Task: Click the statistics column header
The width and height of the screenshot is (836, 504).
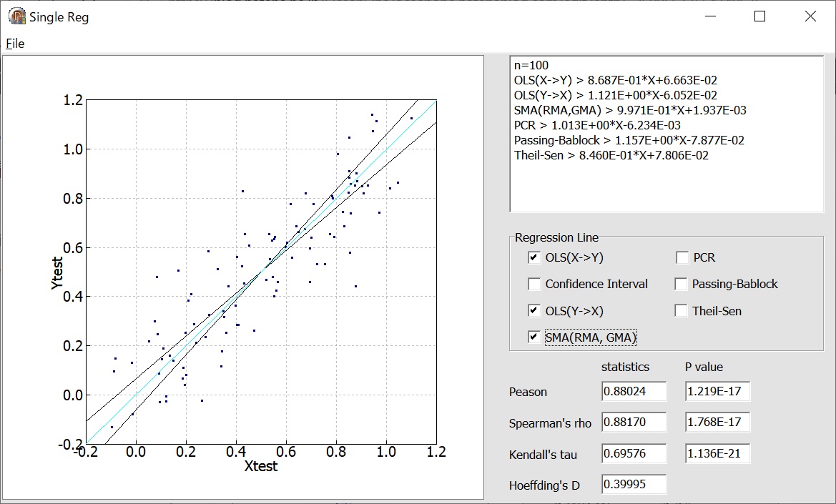Action: 626,367
